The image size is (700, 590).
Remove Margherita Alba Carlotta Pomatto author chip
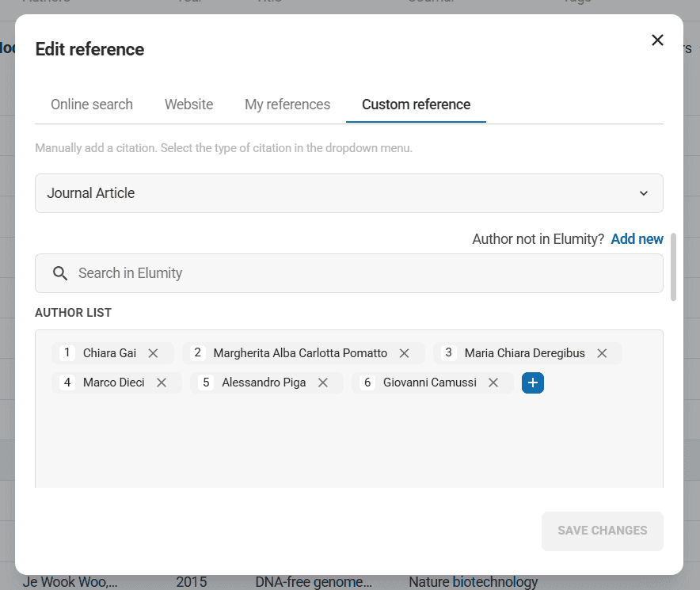pyautogui.click(x=404, y=353)
